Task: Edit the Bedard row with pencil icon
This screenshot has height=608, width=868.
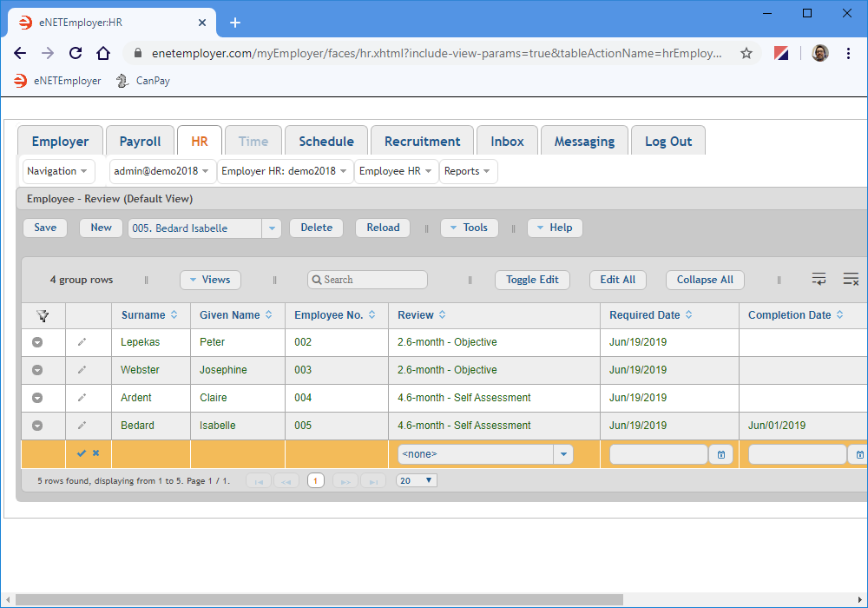Action: (82, 426)
